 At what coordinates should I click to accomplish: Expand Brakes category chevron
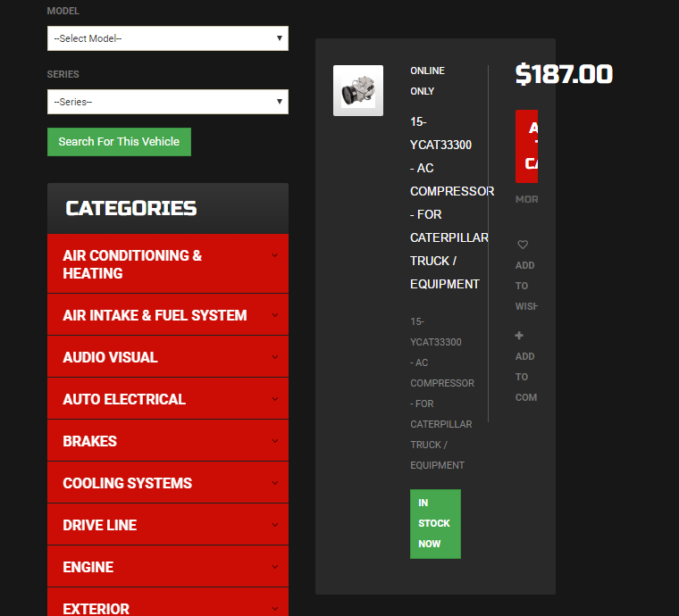pyautogui.click(x=275, y=441)
